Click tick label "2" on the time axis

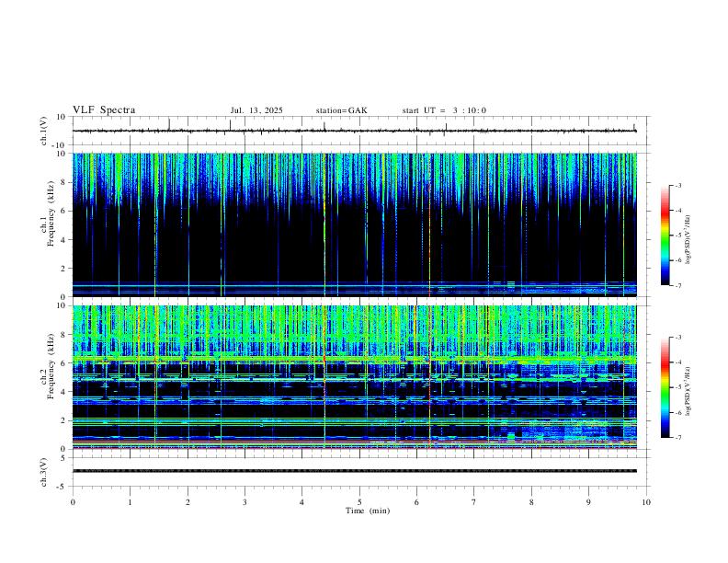coord(188,502)
